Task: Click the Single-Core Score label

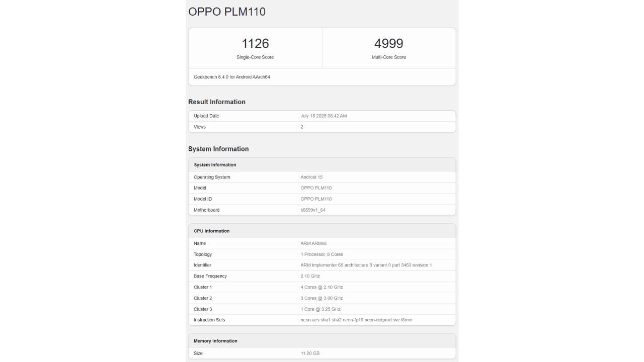Action: [255, 57]
